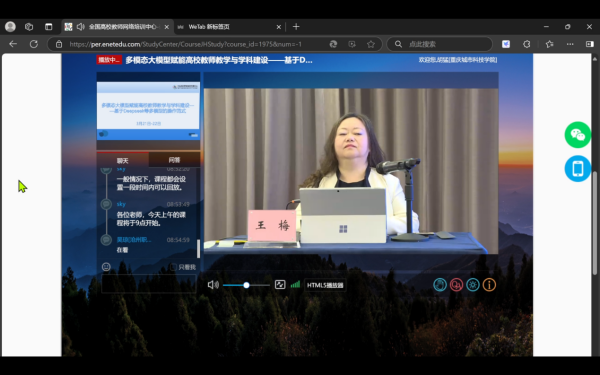Open the green WeChat floating button

577,135
